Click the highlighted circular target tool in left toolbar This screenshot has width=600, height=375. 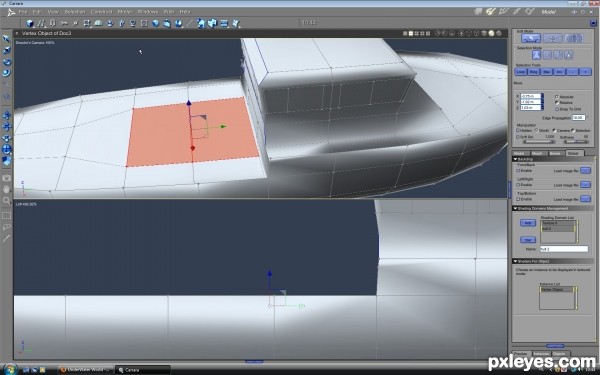7,149
